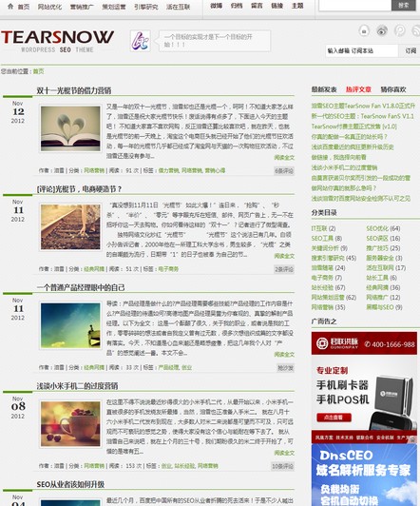Click the dark 搜索 search button

[404, 5]
